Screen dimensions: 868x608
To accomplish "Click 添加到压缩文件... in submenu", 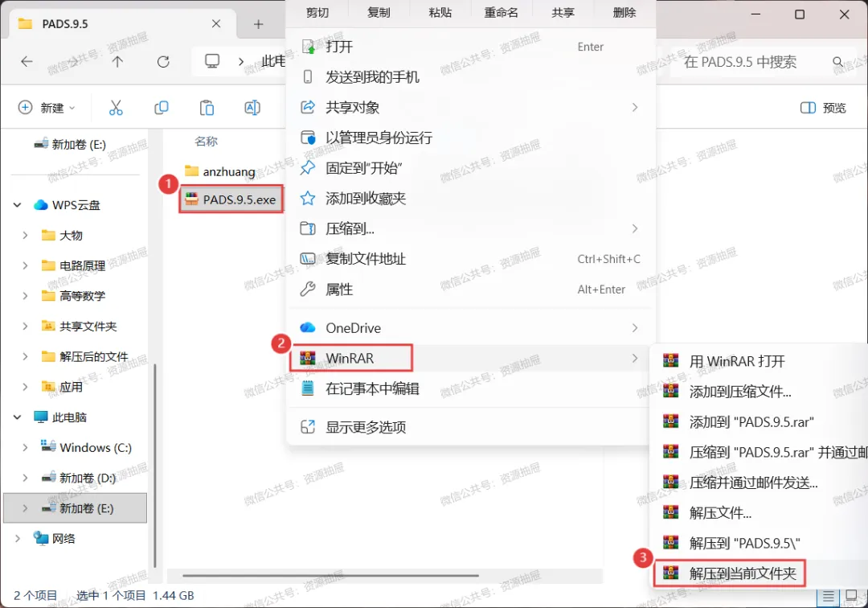I will coord(760,392).
